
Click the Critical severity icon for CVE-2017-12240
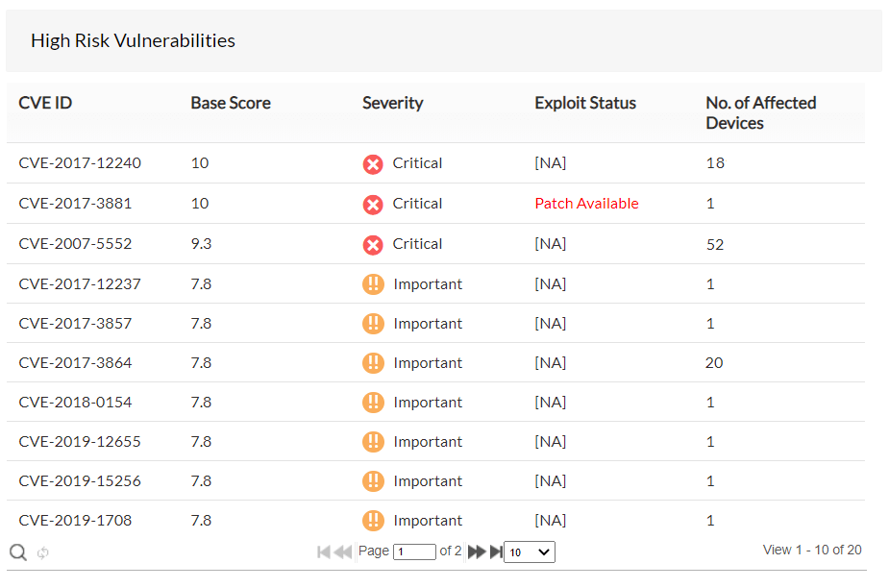[373, 164]
